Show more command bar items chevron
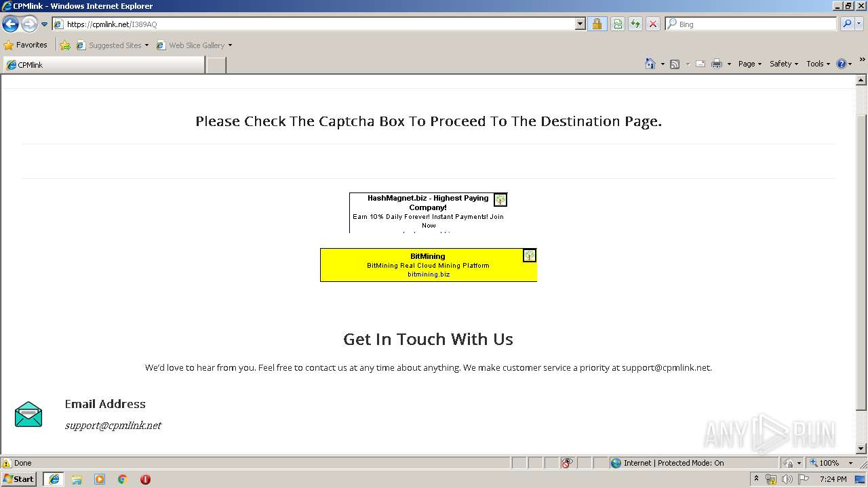Screen dimensions: 868x488 point(862,60)
